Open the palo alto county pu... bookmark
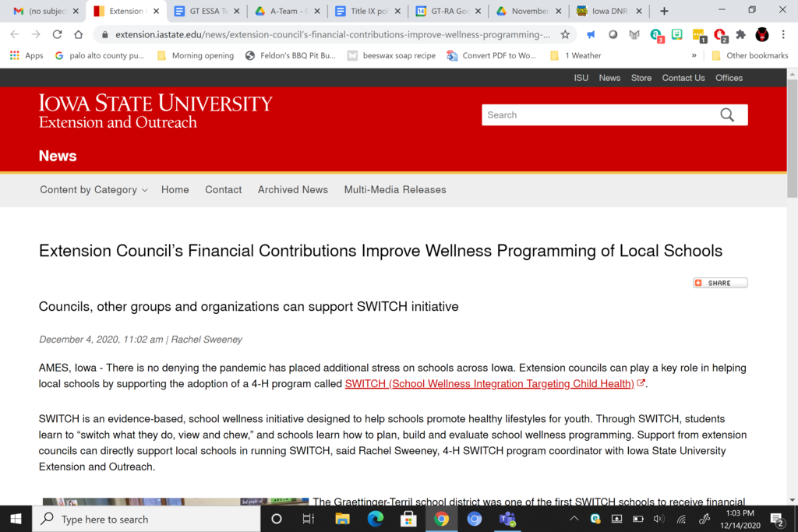This screenshot has height=532, width=798. coord(100,55)
